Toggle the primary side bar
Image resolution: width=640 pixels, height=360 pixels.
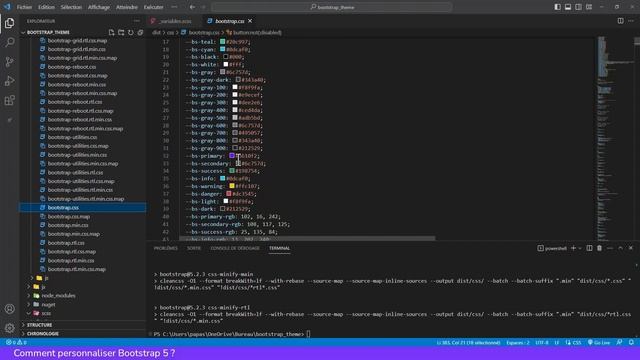[558, 7]
